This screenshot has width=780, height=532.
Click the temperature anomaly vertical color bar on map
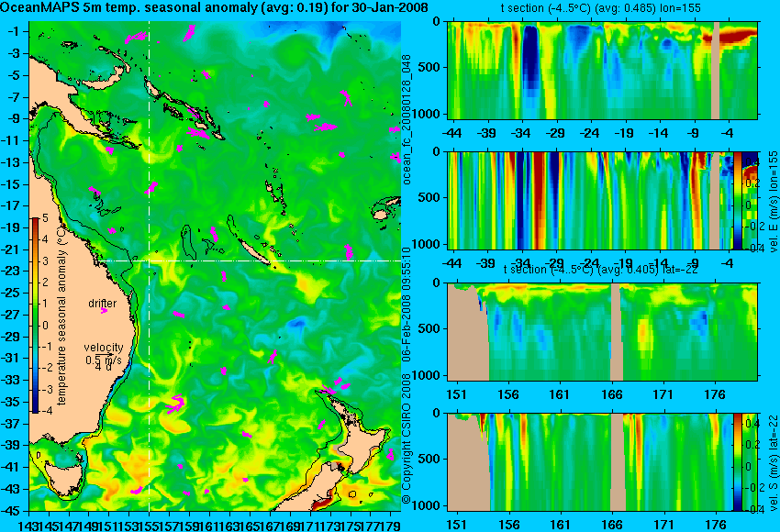tap(36, 316)
